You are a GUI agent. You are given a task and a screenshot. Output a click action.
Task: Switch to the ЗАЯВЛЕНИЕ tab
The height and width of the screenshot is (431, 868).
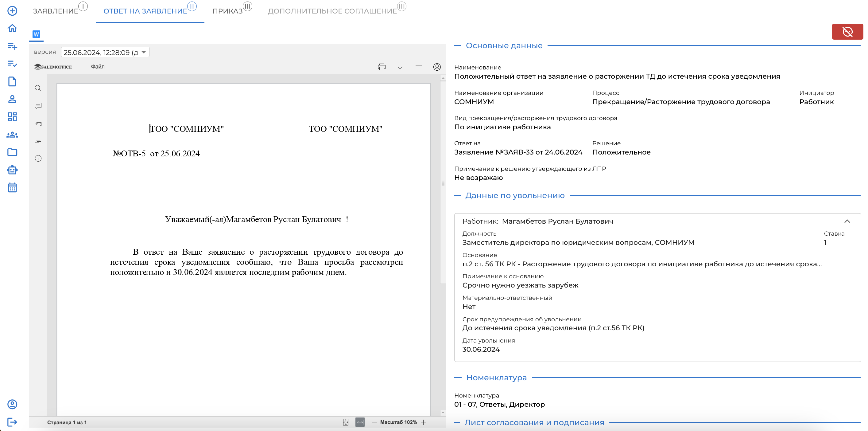click(x=56, y=11)
